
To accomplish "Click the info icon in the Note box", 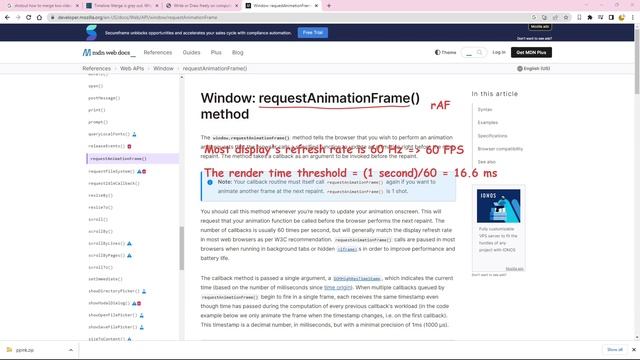I will [210, 182].
